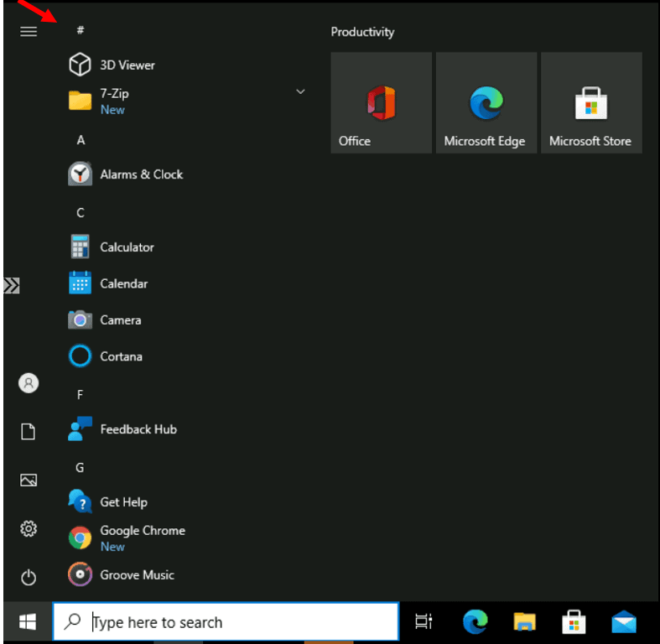Click the '#' section header
660x644 pixels.
[x=81, y=30]
